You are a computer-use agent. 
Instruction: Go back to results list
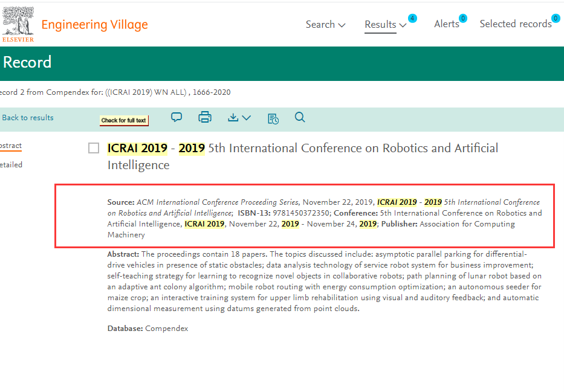[x=28, y=118]
